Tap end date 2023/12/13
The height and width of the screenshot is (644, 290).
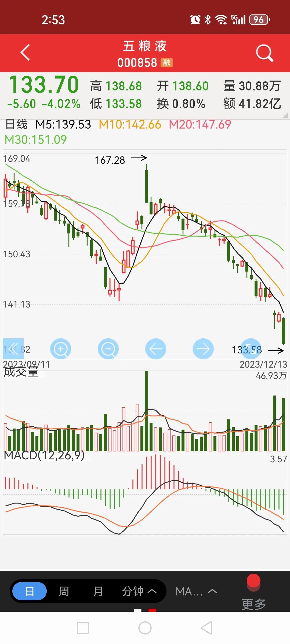pyautogui.click(x=263, y=364)
